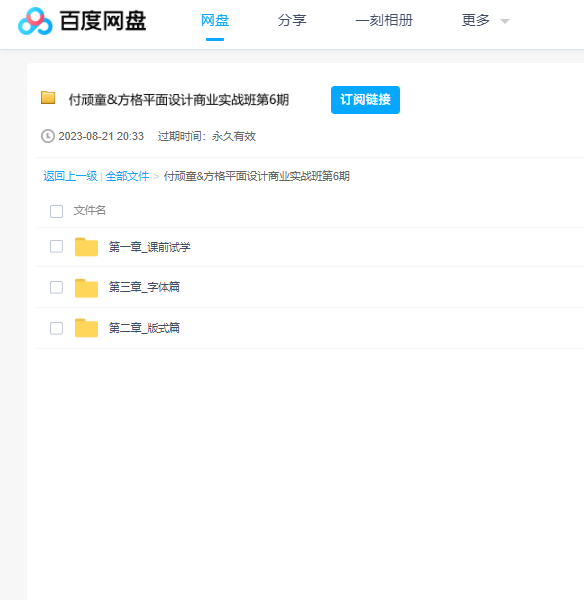Open the 第一章_课前试学 folder icon
The height and width of the screenshot is (600, 584).
click(x=86, y=247)
